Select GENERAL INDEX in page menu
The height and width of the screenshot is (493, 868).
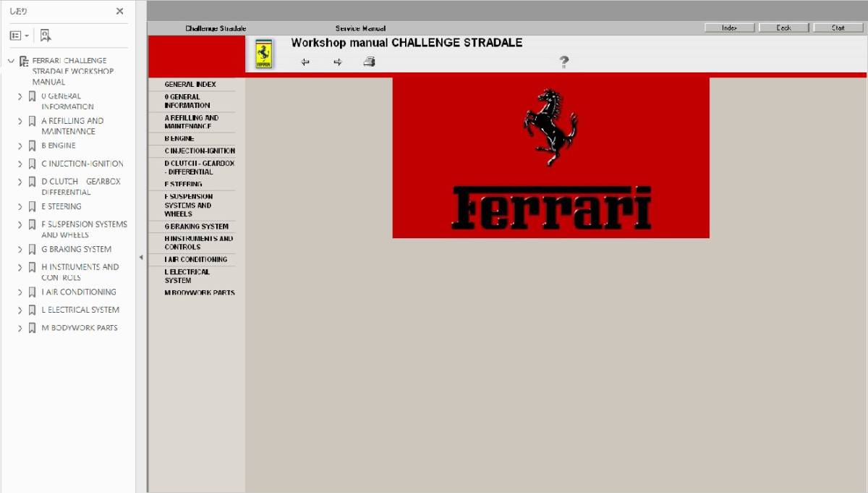pos(190,85)
